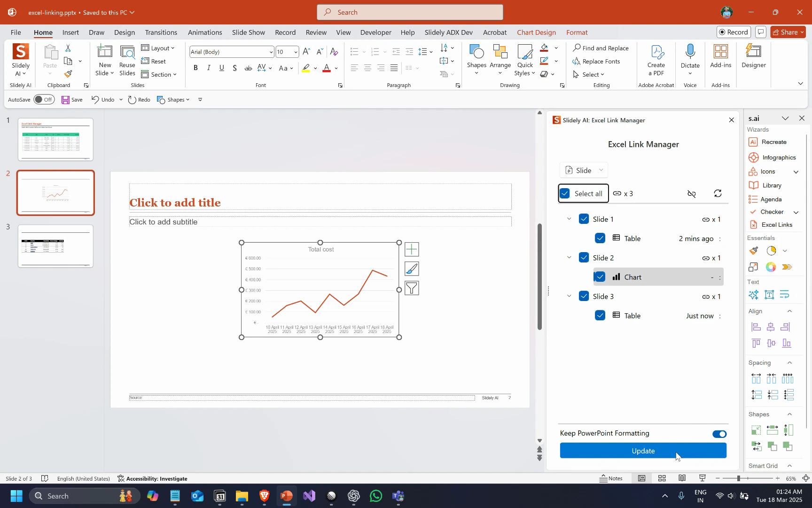Click the Replace Fonts button
Screen dimensions: 812x508
(596, 62)
